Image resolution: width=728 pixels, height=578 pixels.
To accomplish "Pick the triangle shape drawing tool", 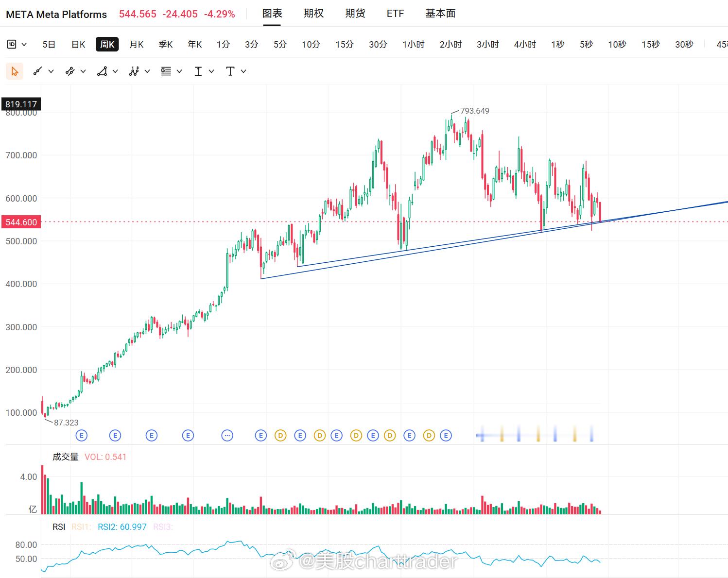I will point(102,71).
